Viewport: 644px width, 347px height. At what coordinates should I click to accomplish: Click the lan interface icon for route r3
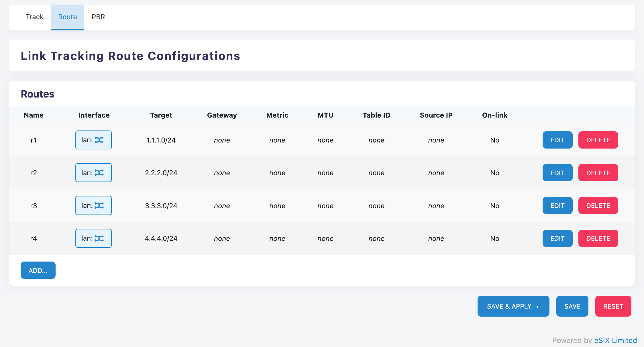click(99, 206)
